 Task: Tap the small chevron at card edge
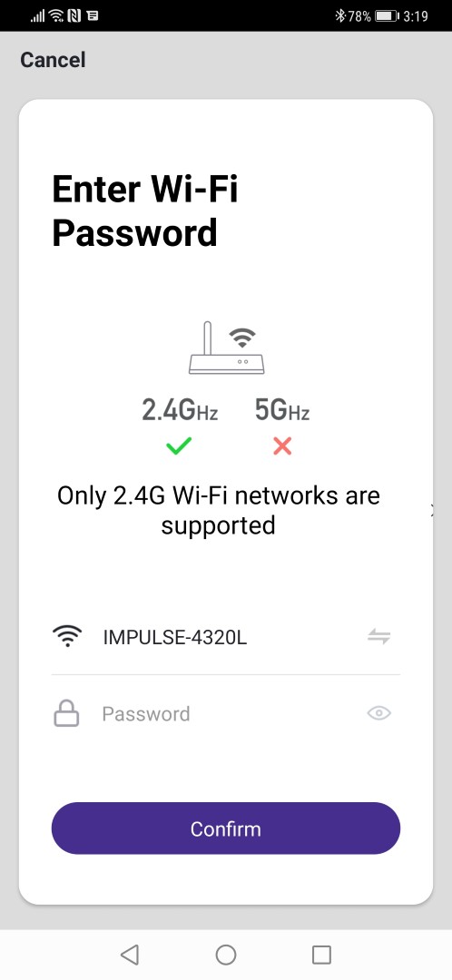[431, 510]
